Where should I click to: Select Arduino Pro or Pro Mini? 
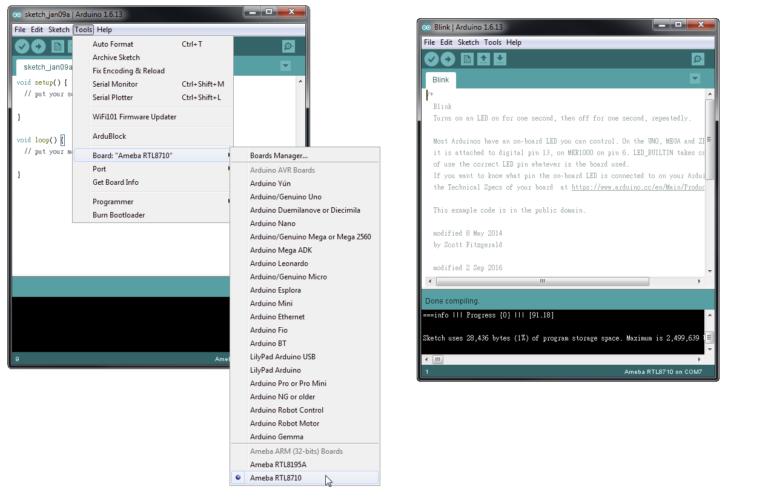pos(305,383)
